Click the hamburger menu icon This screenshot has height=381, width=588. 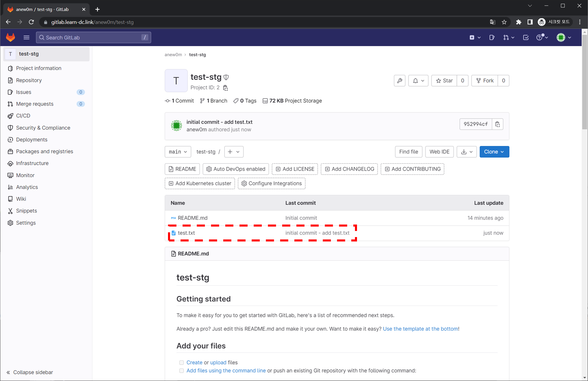[26, 38]
